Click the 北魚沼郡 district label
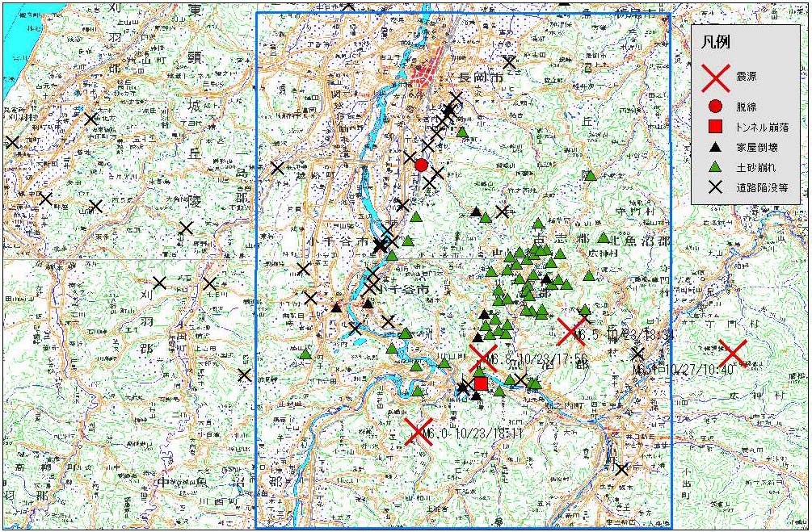The image size is (812, 532). [x=641, y=241]
